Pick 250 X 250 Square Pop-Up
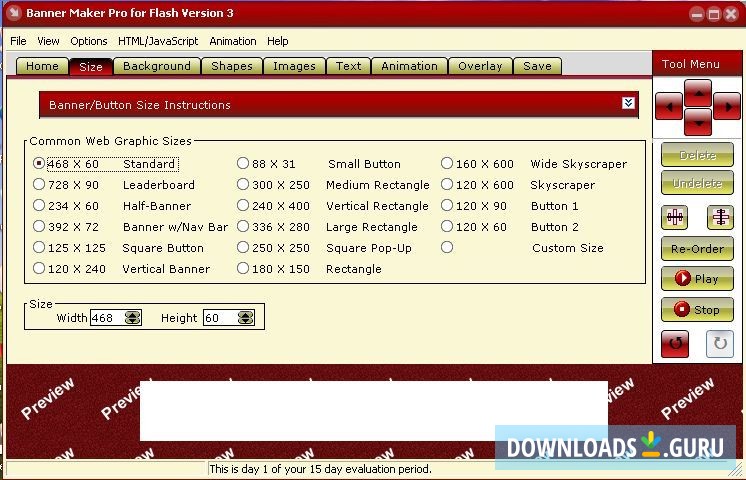 324,247
